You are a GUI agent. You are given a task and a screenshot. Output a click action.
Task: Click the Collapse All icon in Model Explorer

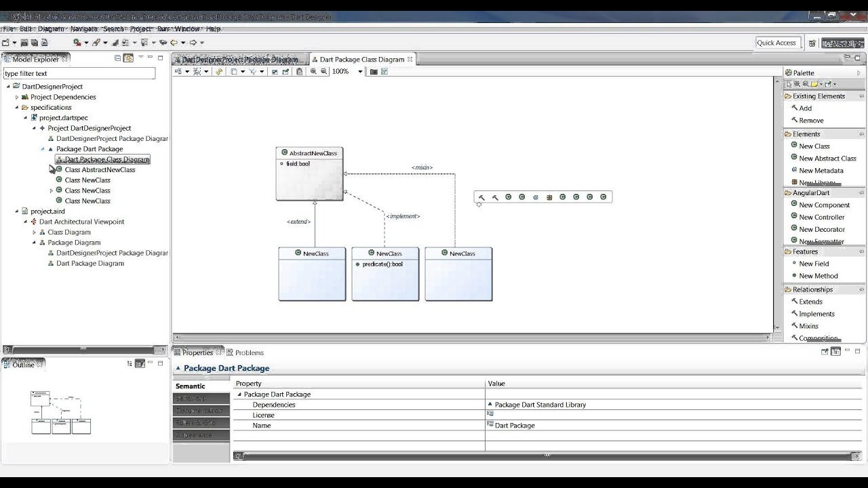point(117,58)
